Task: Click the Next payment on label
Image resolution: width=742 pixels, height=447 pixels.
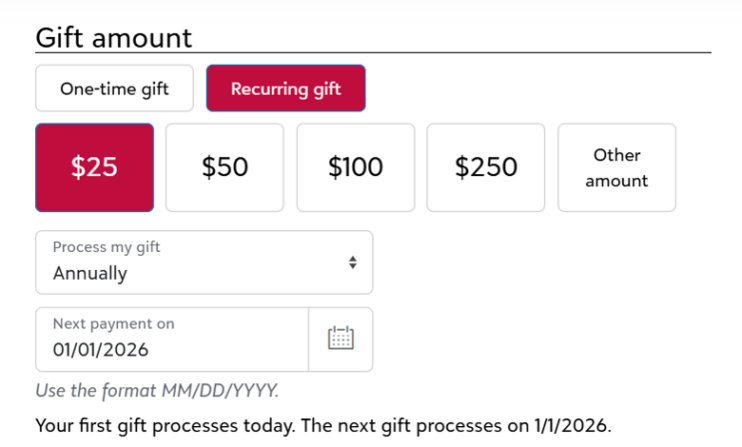Action: [114, 324]
